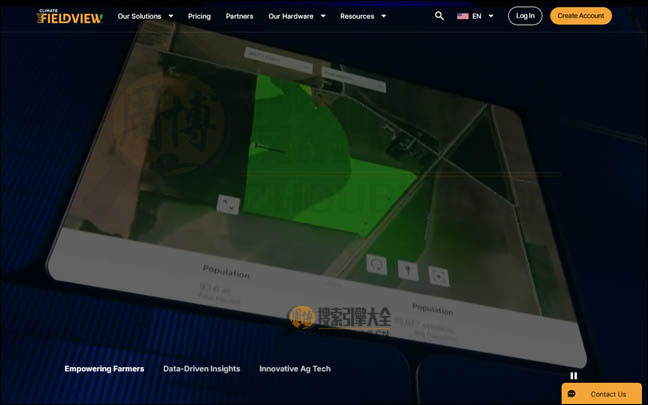The height and width of the screenshot is (405, 648).
Task: Go to the Pricing page
Action: click(199, 16)
